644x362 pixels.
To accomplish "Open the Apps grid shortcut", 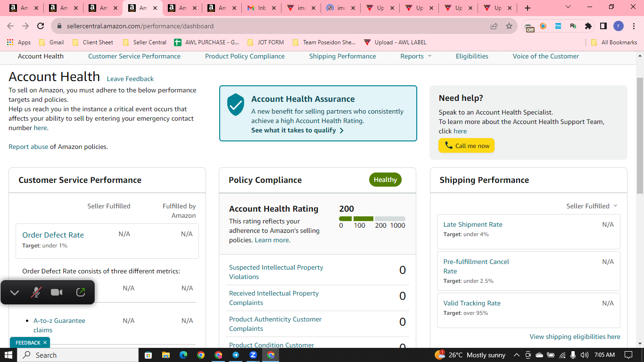I will tap(19, 42).
